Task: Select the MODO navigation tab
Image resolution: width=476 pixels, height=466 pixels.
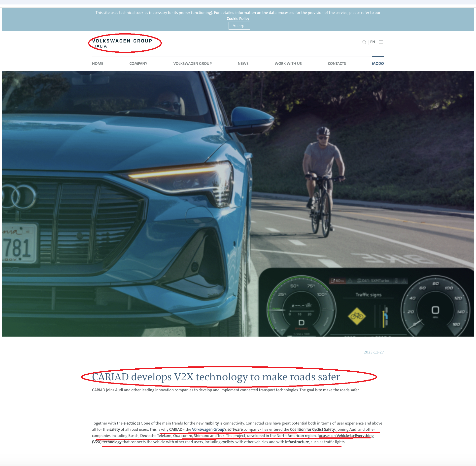Action: 377,64
